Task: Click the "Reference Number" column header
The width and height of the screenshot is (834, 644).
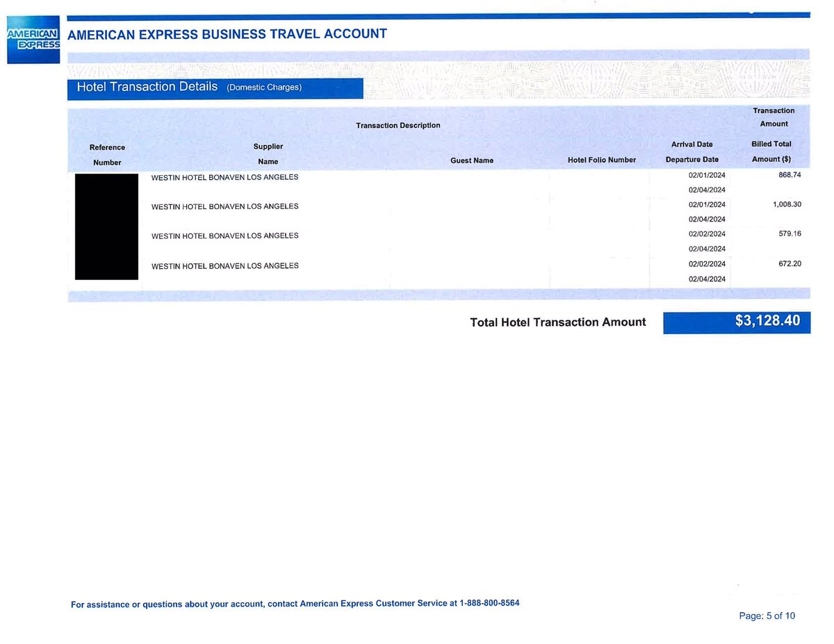Action: tap(107, 155)
